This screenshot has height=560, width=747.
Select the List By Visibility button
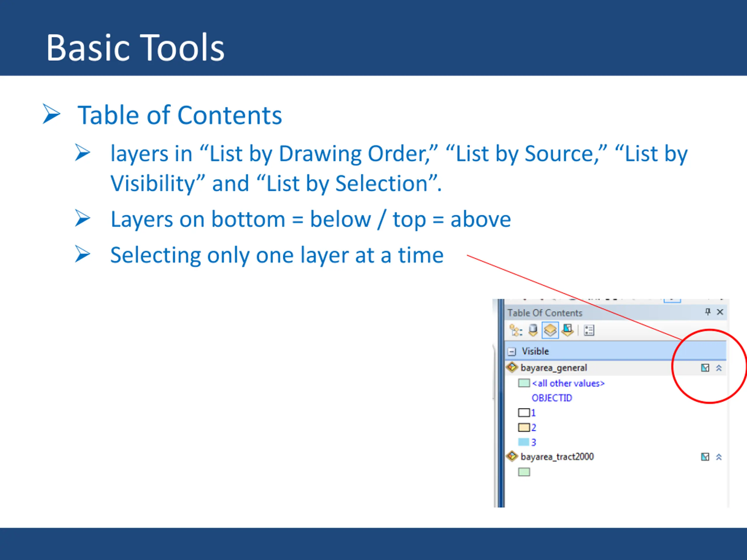coord(550,330)
